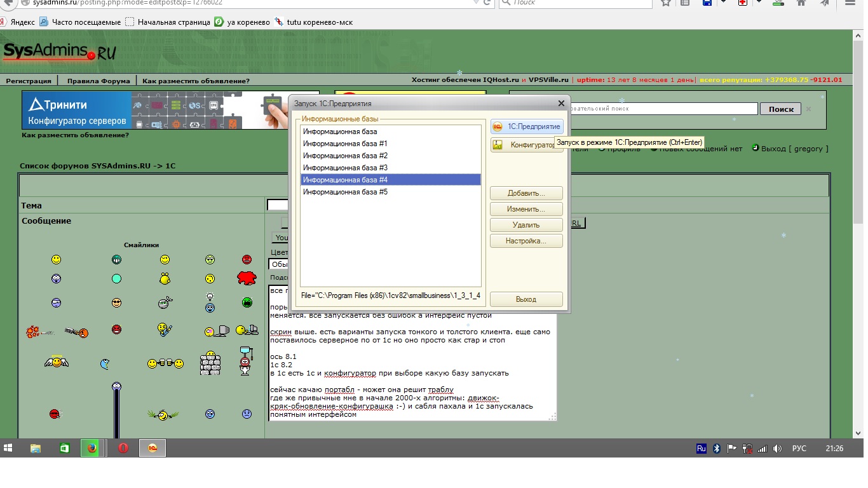The image size is (868, 488).
Task: Open the 'tutu коренево-мск' bookmark
Action: tap(313, 22)
